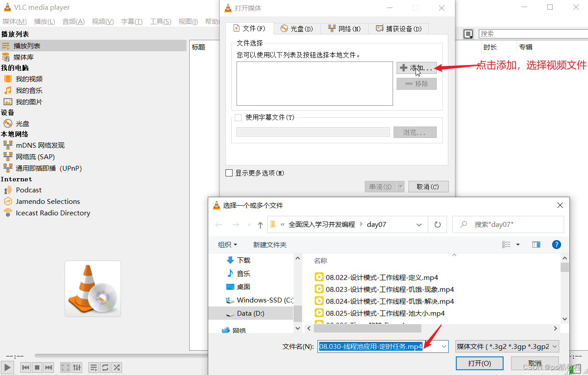
Task: Open the Audio (音频) menu
Action: tap(73, 22)
